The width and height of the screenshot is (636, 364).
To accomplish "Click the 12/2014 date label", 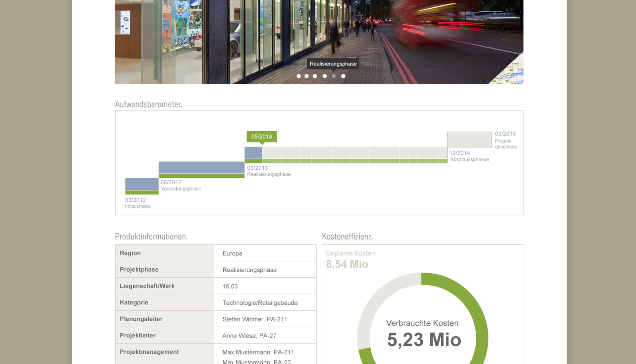I will pos(459,153).
